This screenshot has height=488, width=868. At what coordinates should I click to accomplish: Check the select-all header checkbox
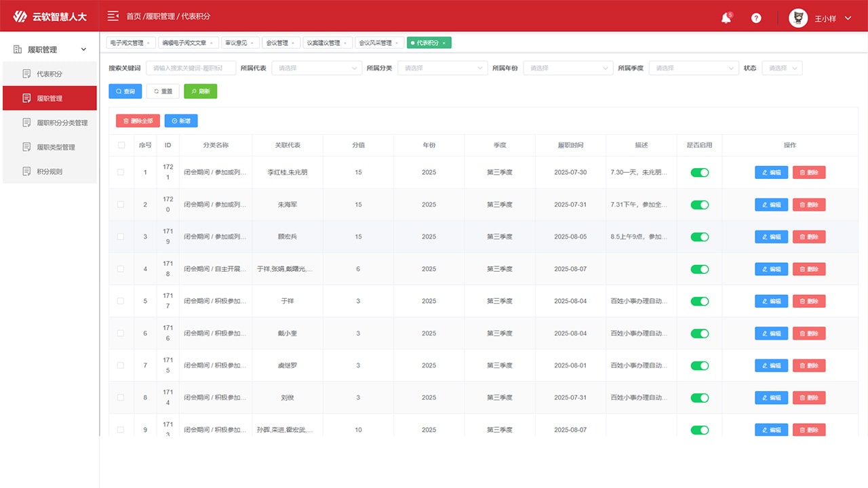(x=121, y=145)
